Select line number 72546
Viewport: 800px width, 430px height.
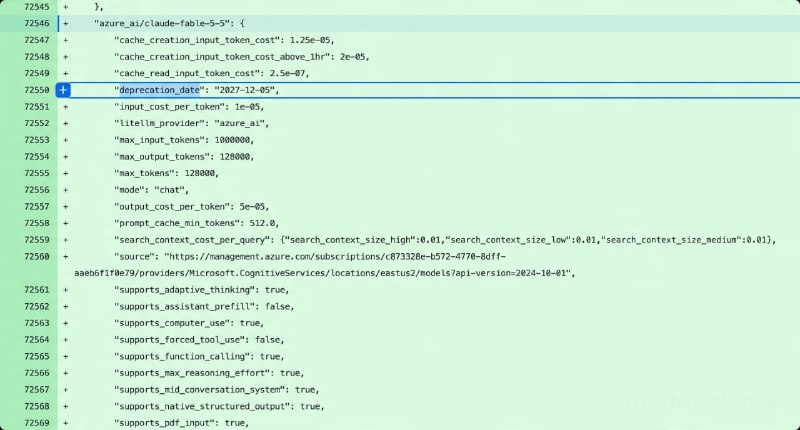coord(37,23)
